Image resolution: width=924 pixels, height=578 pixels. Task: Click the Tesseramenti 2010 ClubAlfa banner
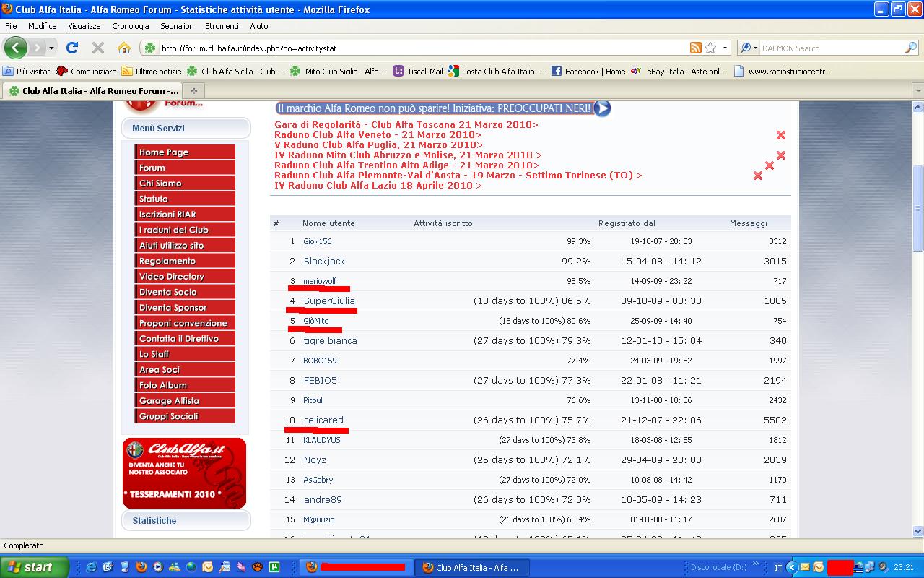184,473
